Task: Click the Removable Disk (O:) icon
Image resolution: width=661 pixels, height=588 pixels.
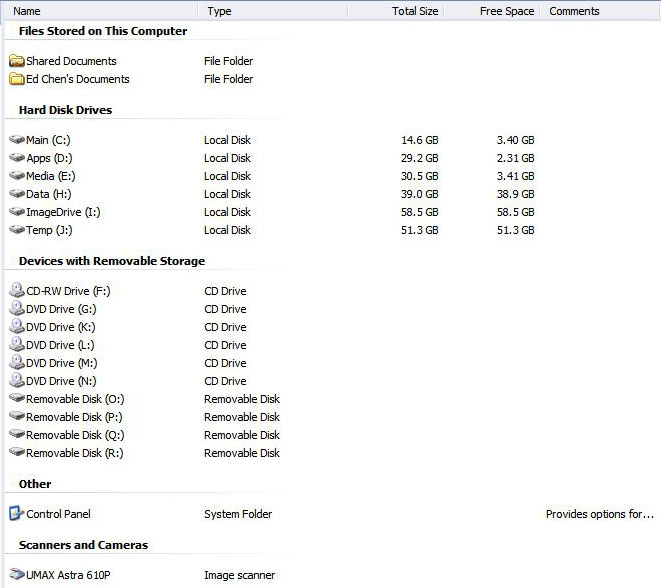Action: pos(17,399)
